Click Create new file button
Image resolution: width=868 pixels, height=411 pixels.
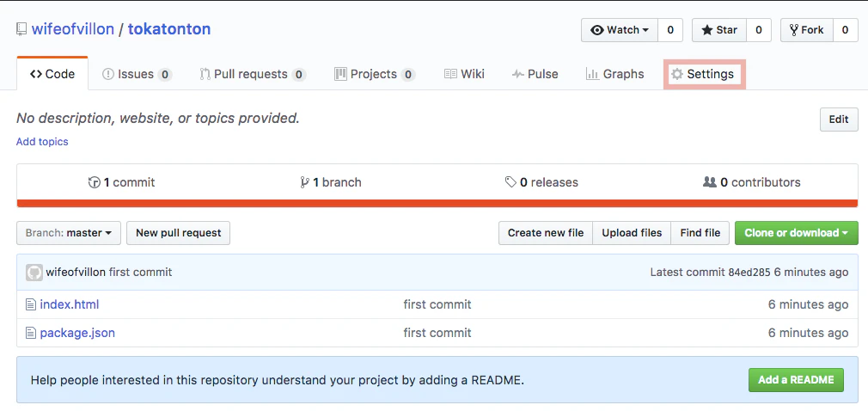(x=546, y=233)
